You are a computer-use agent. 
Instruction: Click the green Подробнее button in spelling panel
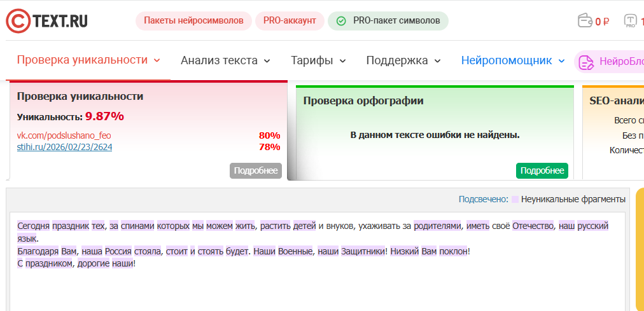(x=542, y=170)
